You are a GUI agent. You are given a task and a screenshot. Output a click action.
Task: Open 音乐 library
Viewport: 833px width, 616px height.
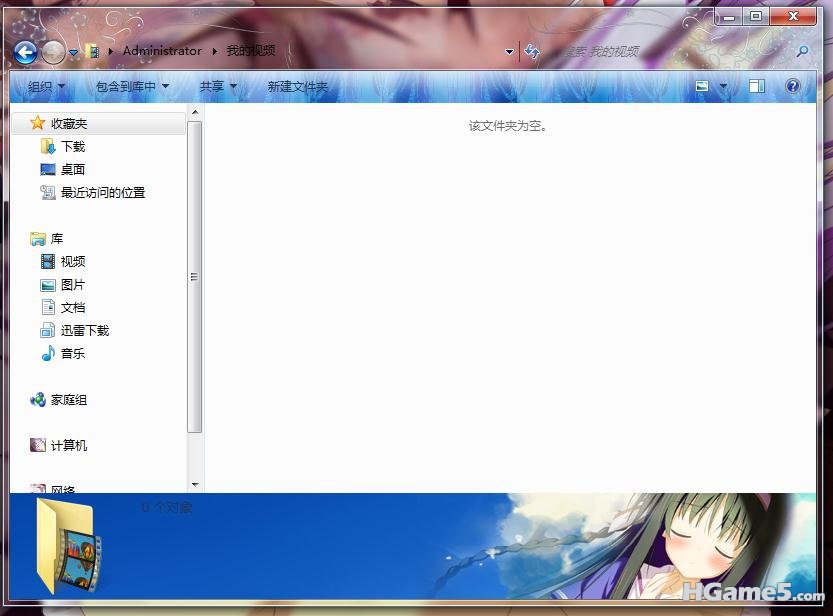click(x=73, y=353)
